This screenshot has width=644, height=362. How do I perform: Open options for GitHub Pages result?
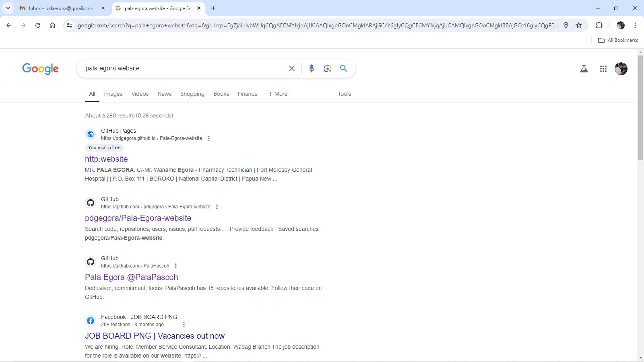(x=208, y=138)
